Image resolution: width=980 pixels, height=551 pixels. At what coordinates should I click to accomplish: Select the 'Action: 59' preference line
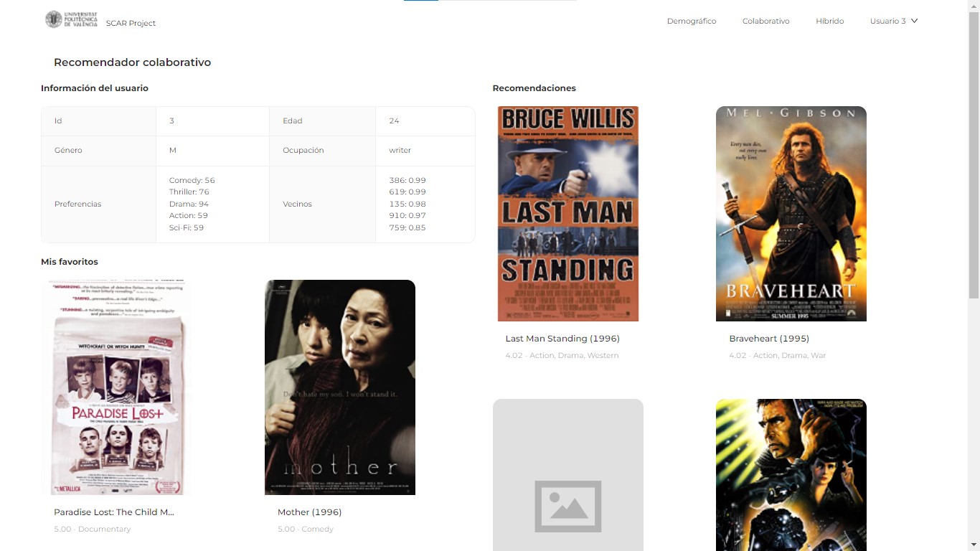tap(189, 215)
